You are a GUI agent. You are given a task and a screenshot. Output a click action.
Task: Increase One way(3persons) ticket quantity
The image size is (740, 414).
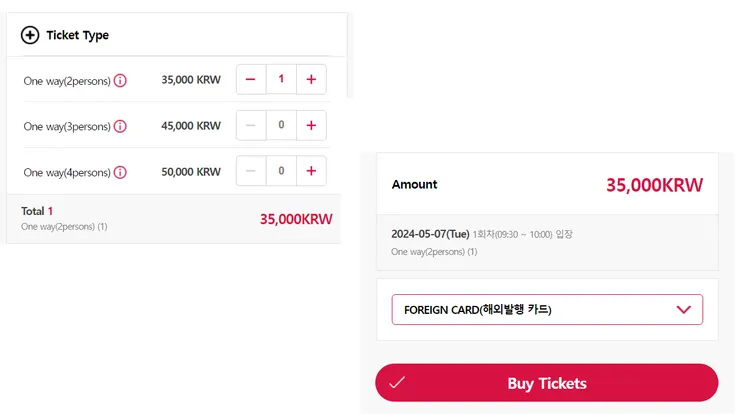311,126
